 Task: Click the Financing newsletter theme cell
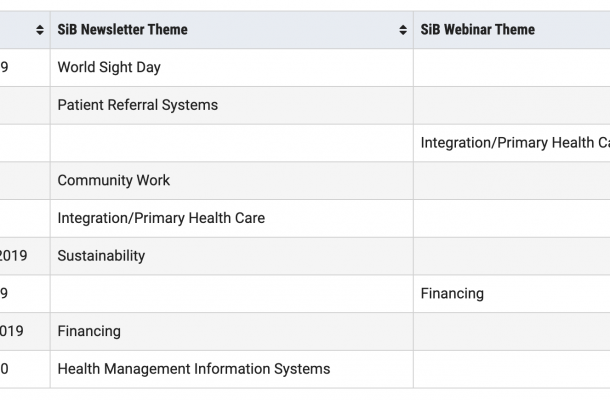click(x=231, y=331)
